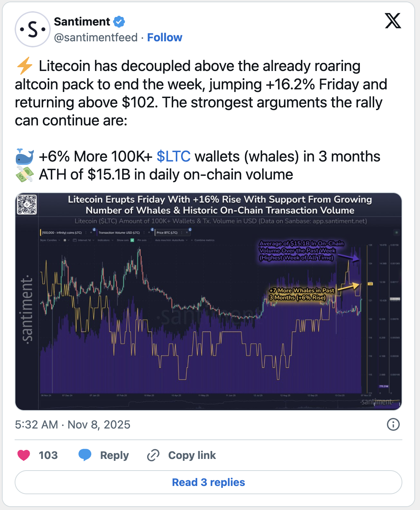Expand the Indicators dropdown in the chart
The height and width of the screenshot is (510, 420).
(x=106, y=240)
